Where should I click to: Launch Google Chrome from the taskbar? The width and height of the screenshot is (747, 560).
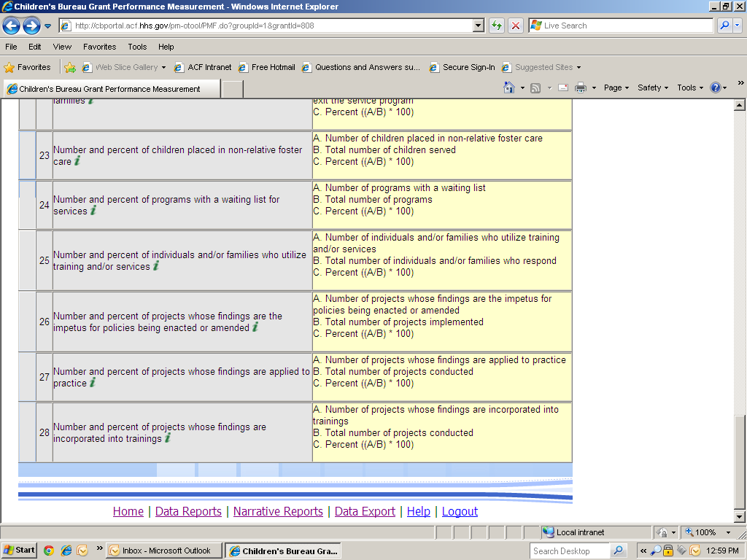point(49,551)
